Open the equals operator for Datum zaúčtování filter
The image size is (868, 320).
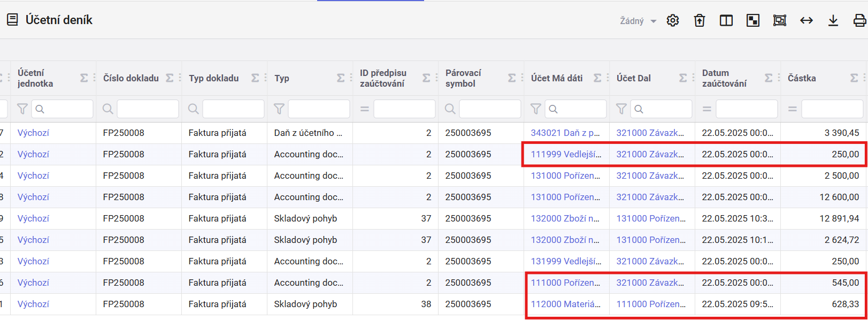[x=706, y=109]
